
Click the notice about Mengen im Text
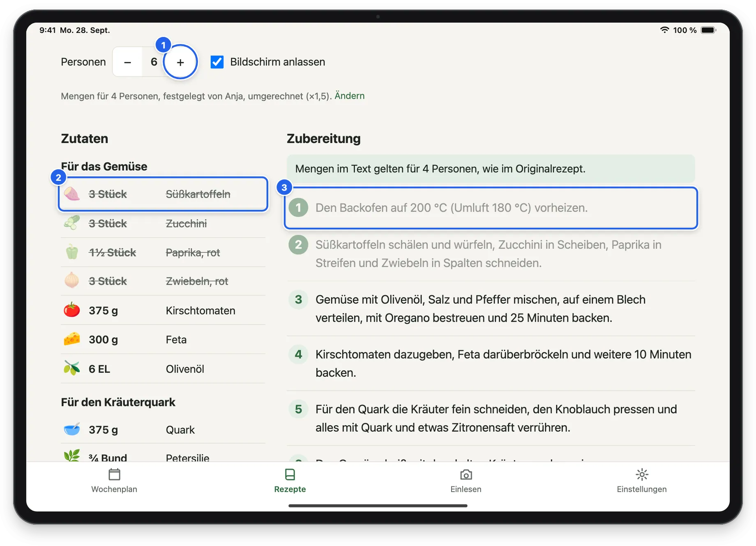pos(491,169)
